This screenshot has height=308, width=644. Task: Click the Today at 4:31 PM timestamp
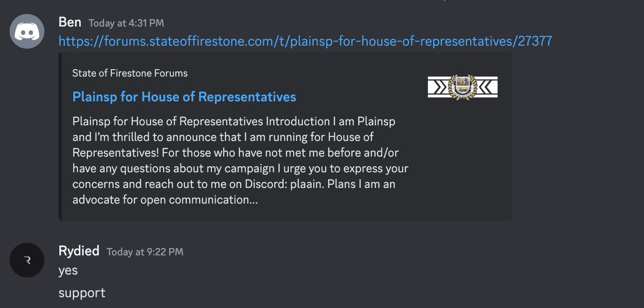[x=126, y=23]
